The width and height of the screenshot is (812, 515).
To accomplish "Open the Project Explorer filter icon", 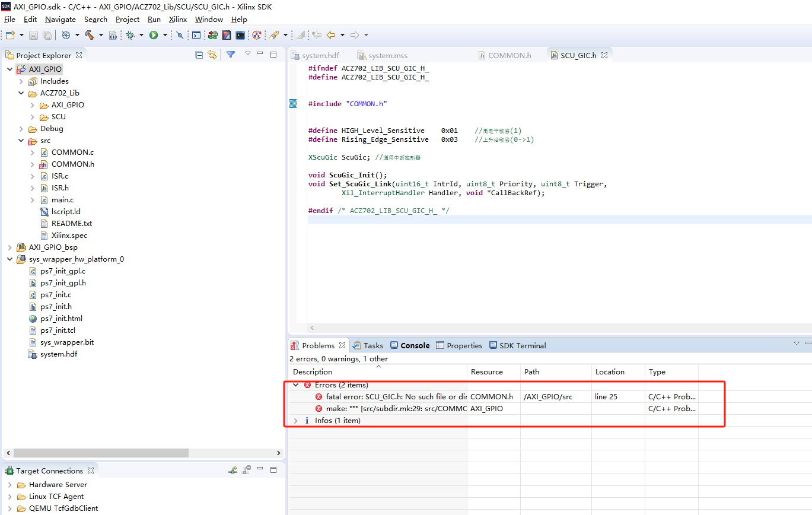I will (x=231, y=55).
